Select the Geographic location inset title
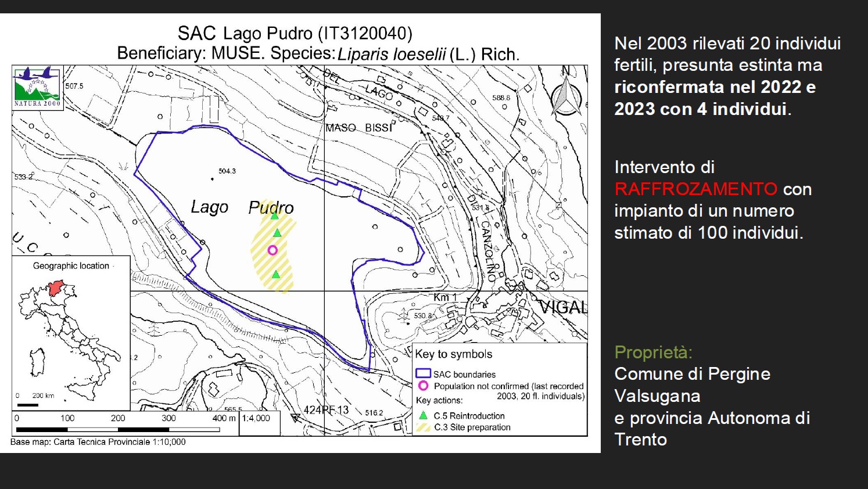868x489 pixels. (x=71, y=266)
